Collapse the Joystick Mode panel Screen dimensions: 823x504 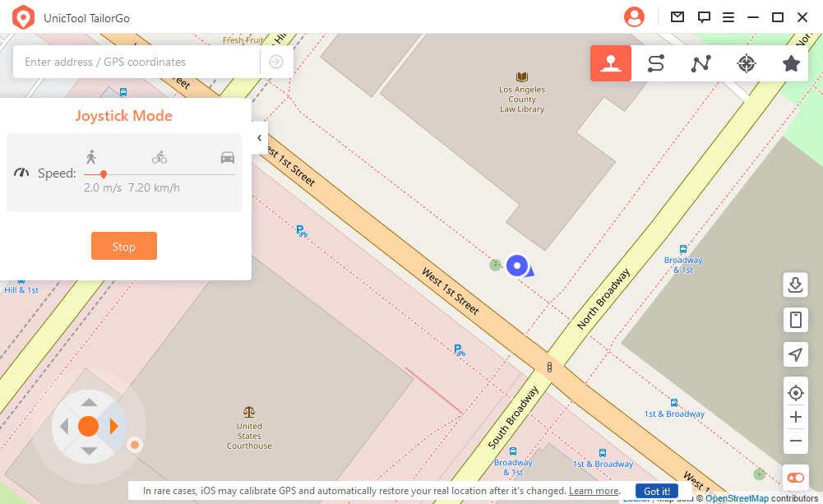point(259,138)
